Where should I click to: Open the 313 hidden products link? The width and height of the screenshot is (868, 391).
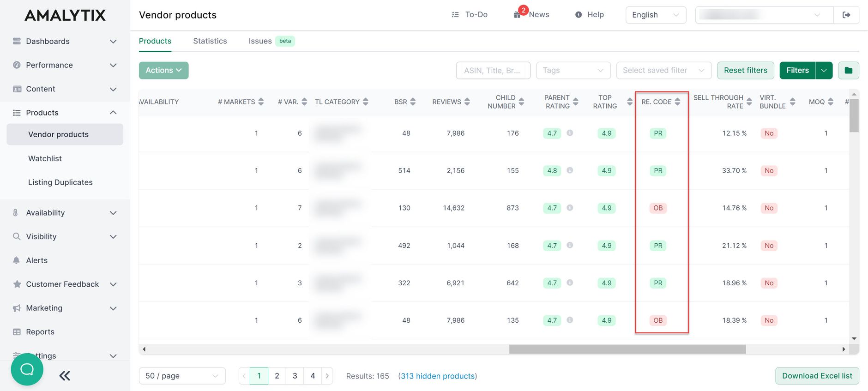[x=438, y=376]
